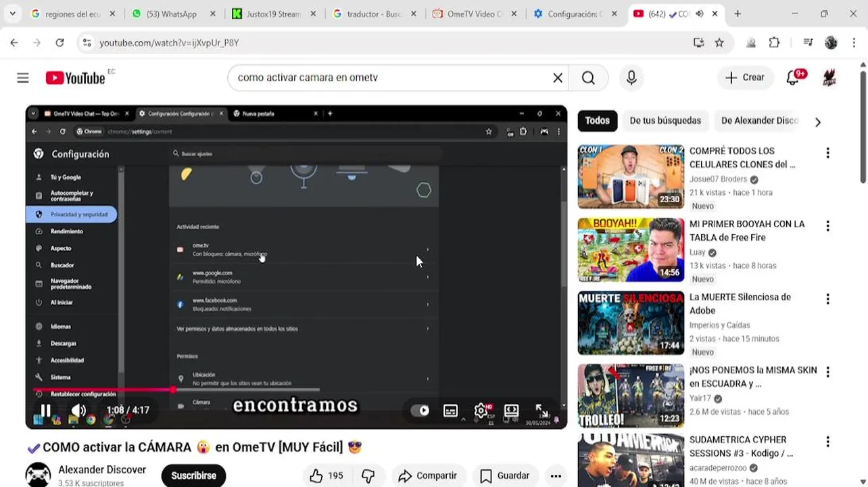Open Alexander Discover channel avatar
This screenshot has height=487, width=868.
39,475
